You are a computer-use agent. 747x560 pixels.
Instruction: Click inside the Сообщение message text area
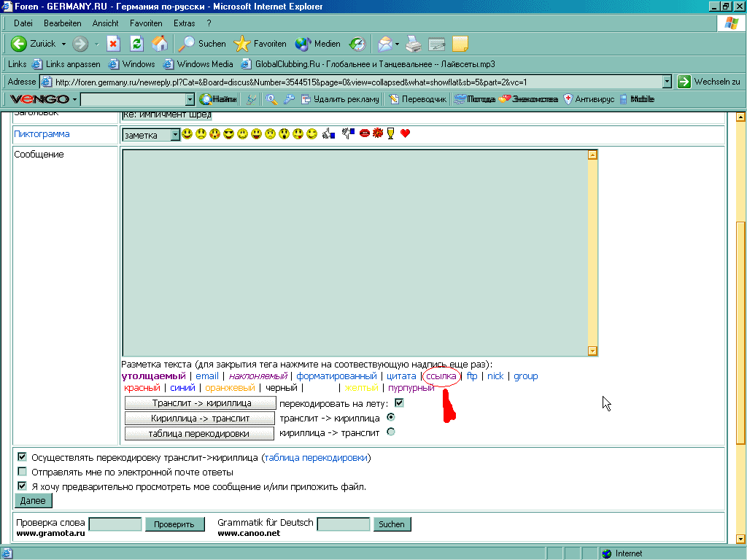[x=355, y=253]
